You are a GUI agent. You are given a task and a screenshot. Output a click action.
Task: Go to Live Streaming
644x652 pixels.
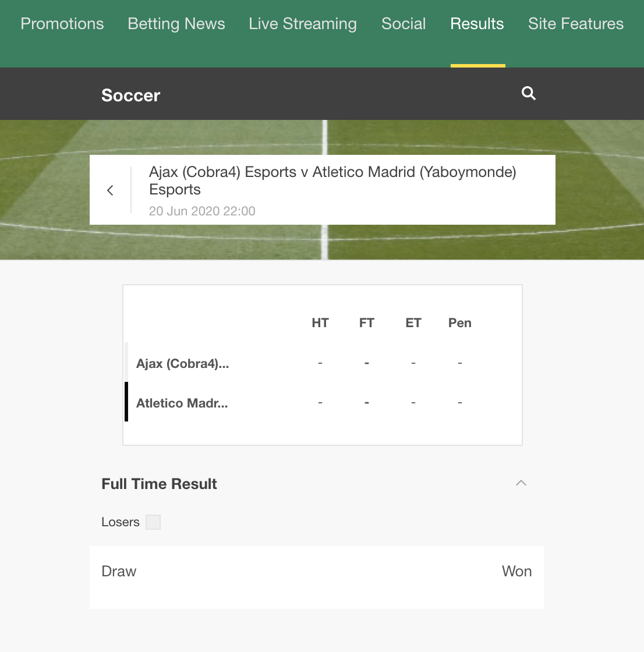pyautogui.click(x=303, y=24)
